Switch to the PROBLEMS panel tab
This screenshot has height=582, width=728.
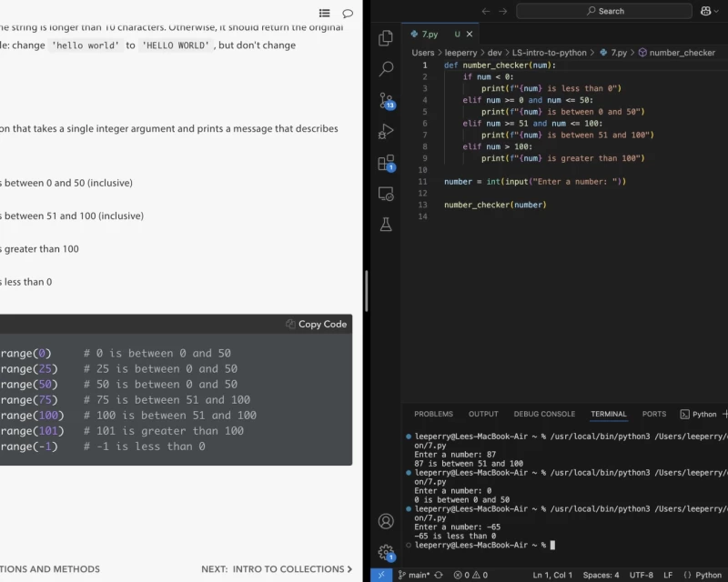tap(433, 414)
